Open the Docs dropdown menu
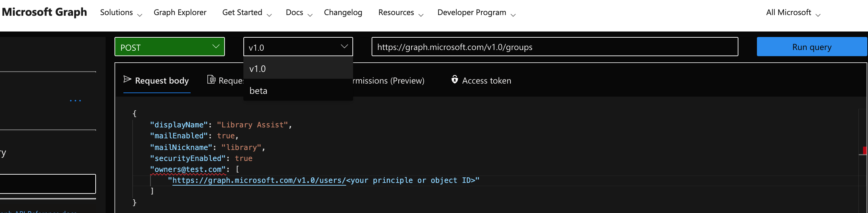Screen dimensions: 868x213 pyautogui.click(x=299, y=13)
